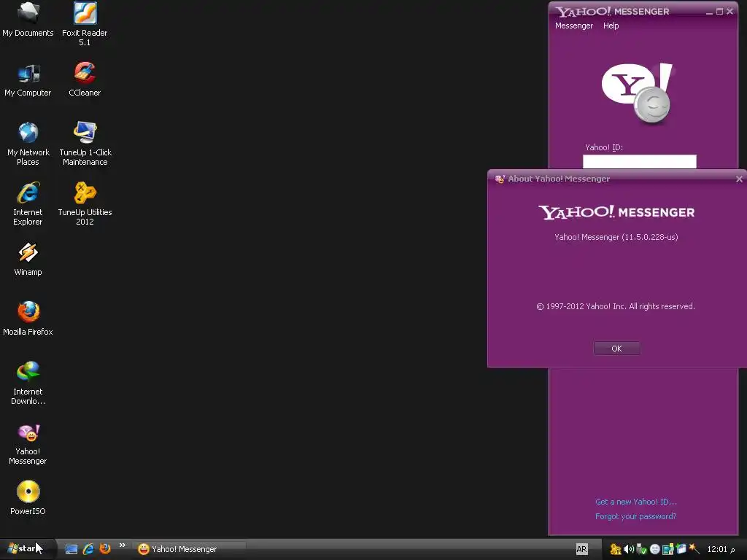Screen dimensions: 747x560
Task: Open the Windows Start menu
Action: coord(26,549)
